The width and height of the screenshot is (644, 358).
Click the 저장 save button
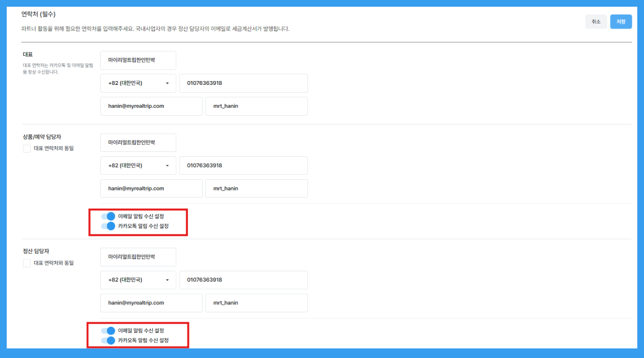(621, 22)
